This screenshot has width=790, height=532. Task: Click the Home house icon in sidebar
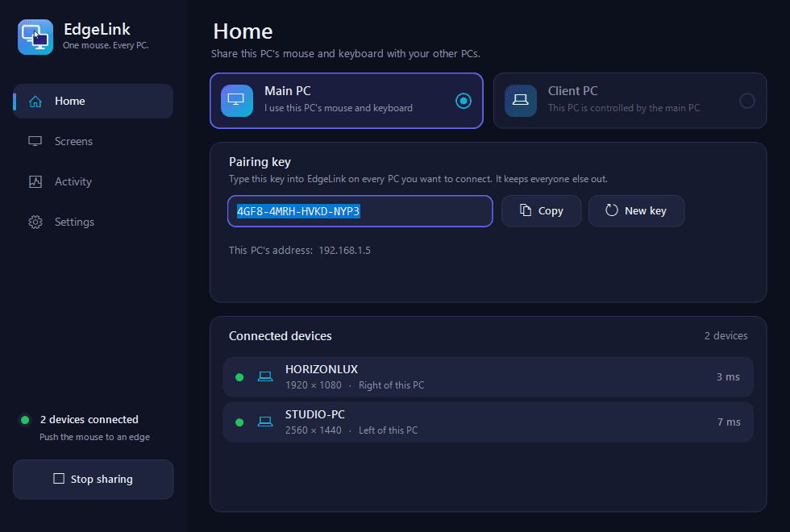pos(35,102)
